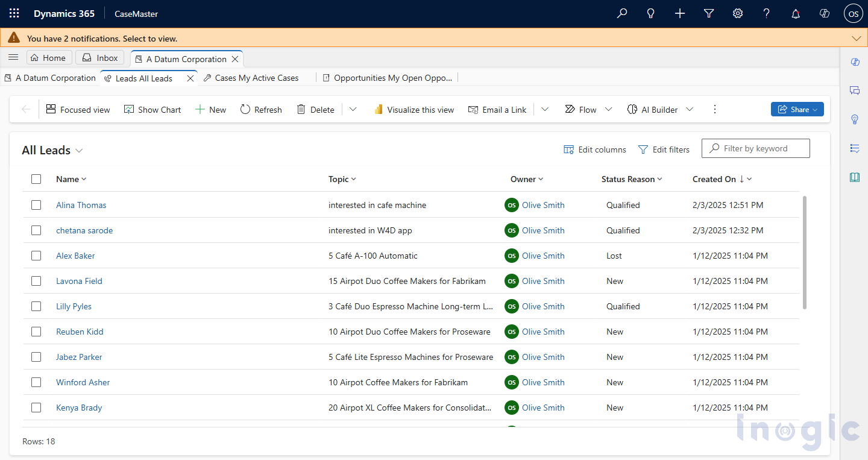
Task: Tick the select-all checkbox in the header row
Action: [36, 179]
